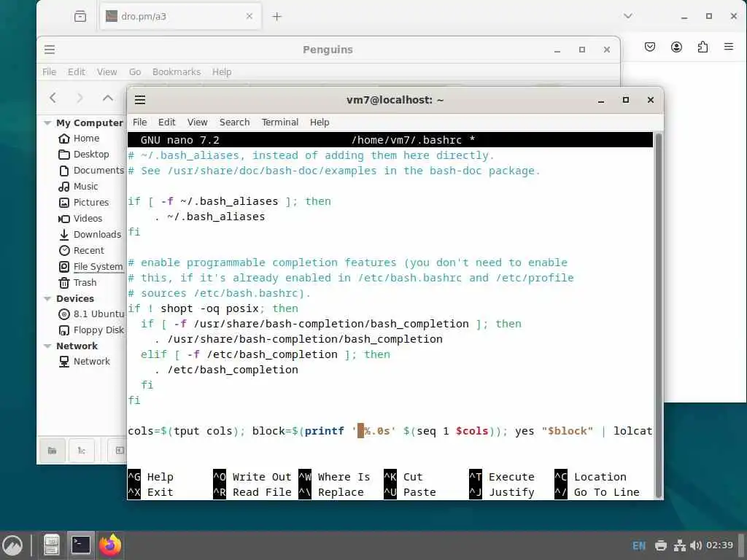
Task: Open terminal View menu
Action: [x=197, y=122]
